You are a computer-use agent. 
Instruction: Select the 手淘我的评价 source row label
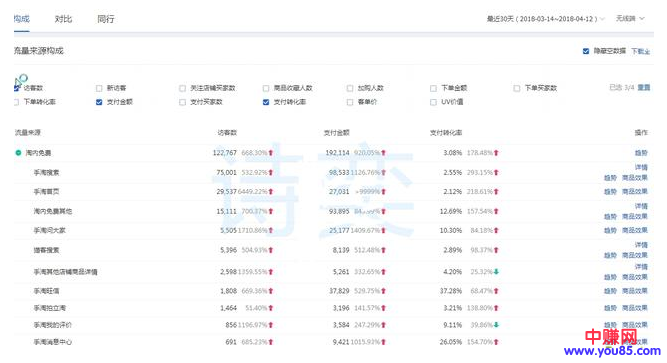click(x=53, y=325)
